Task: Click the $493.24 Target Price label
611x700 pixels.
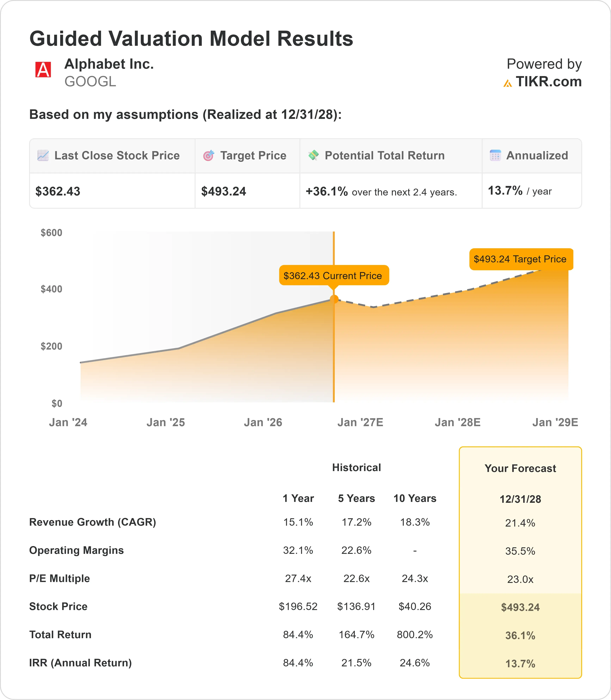Action: pos(521,259)
